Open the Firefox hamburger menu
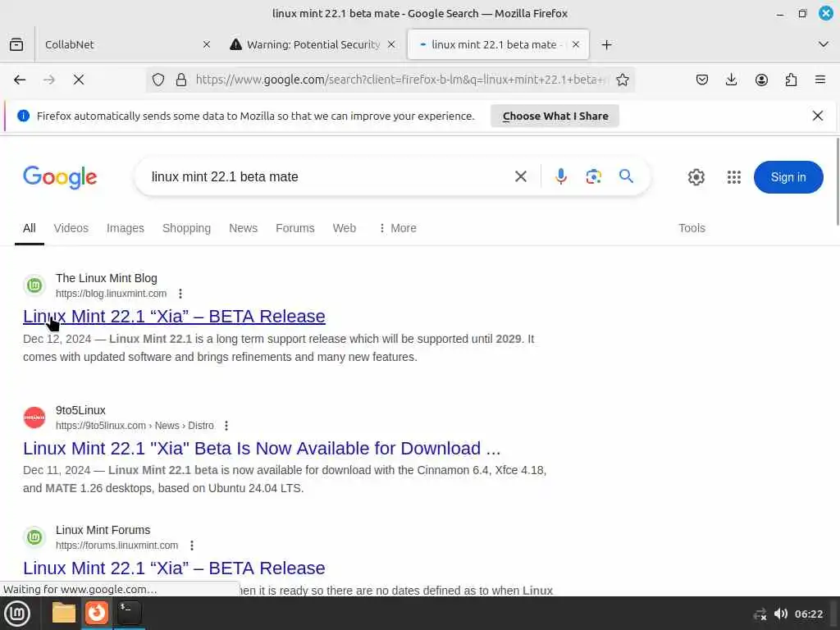840x630 pixels. [x=820, y=80]
